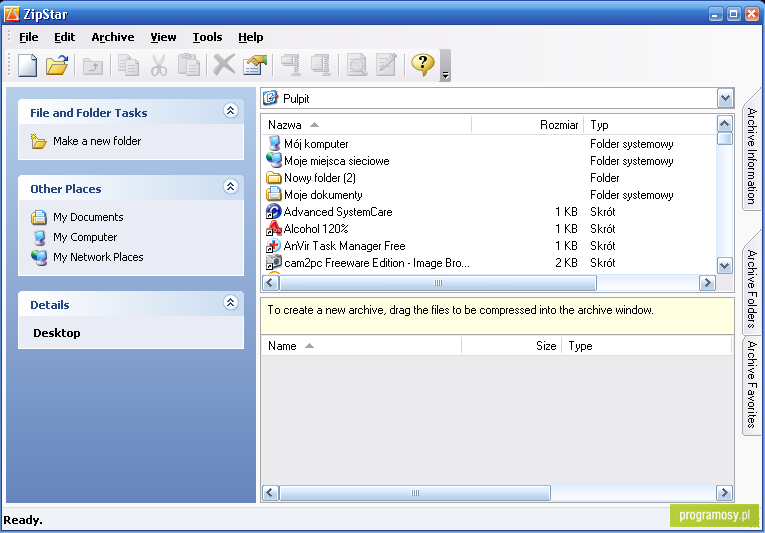Open Help via question mark icon
The image size is (765, 533).
click(x=423, y=64)
